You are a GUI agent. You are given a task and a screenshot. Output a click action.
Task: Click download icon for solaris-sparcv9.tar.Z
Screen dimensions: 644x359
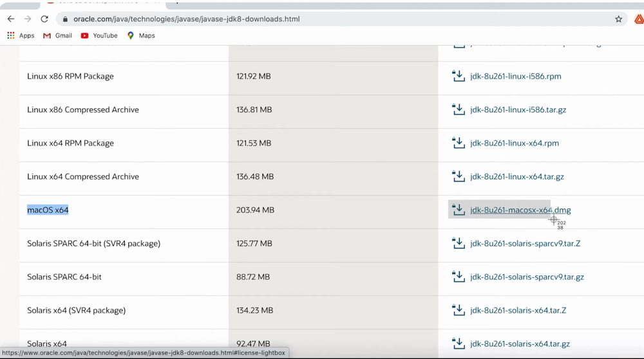(x=459, y=243)
